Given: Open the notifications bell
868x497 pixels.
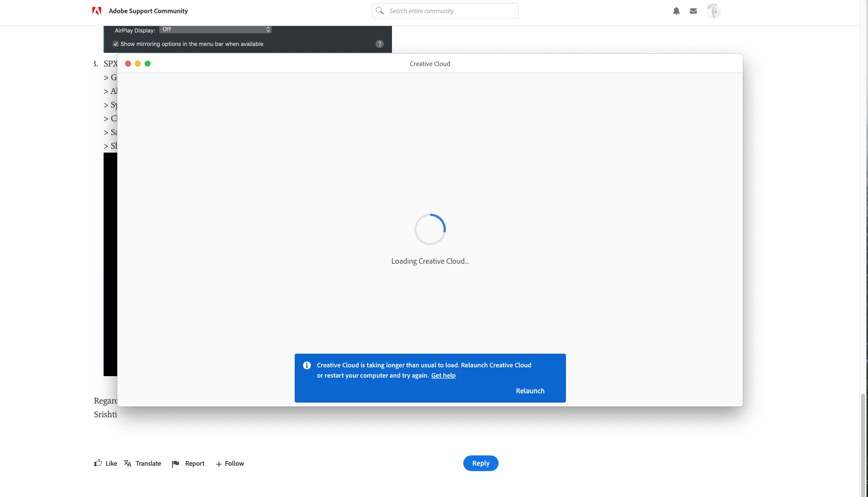Looking at the screenshot, I should click(676, 11).
